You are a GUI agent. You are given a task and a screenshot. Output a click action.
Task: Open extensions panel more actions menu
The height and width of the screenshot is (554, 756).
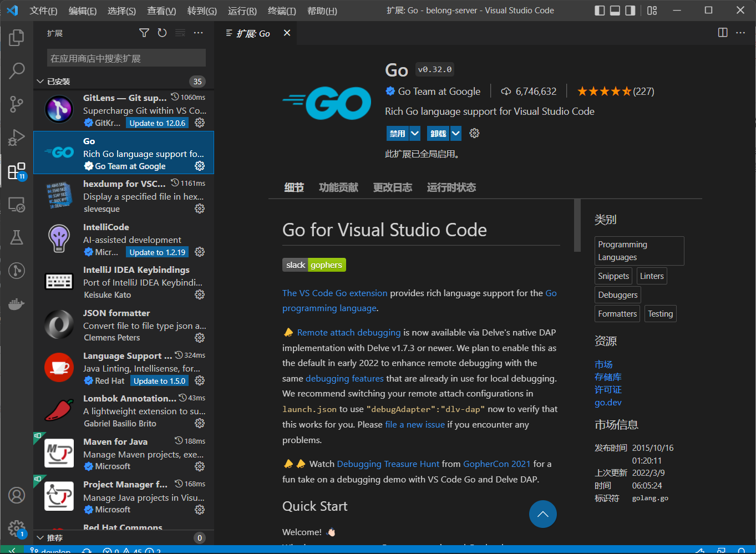point(198,33)
